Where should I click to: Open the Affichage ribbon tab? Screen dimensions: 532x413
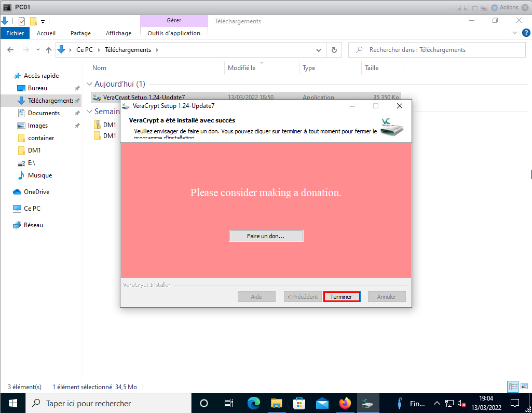click(118, 33)
